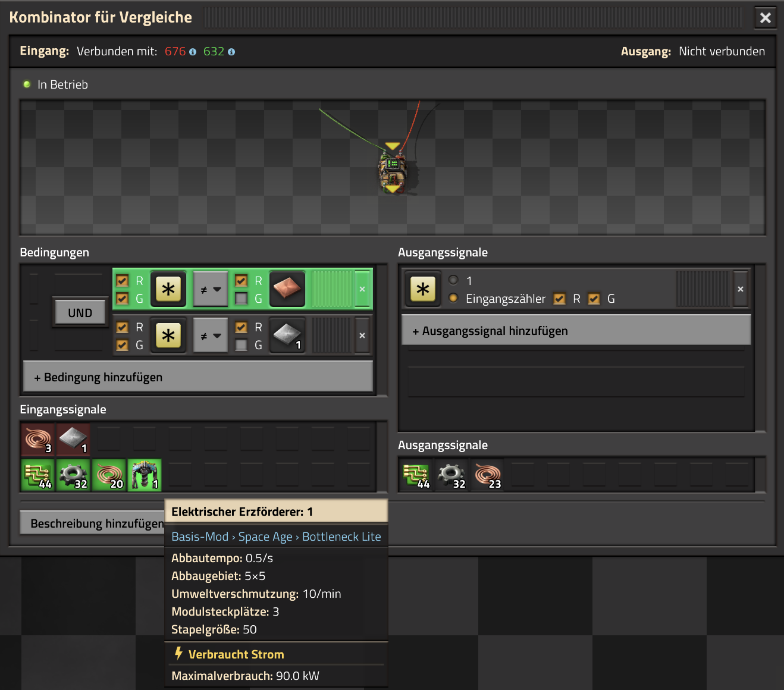
Task: Click 'Abbautempo: 0.5/s' tooltip line
Action: pos(222,558)
